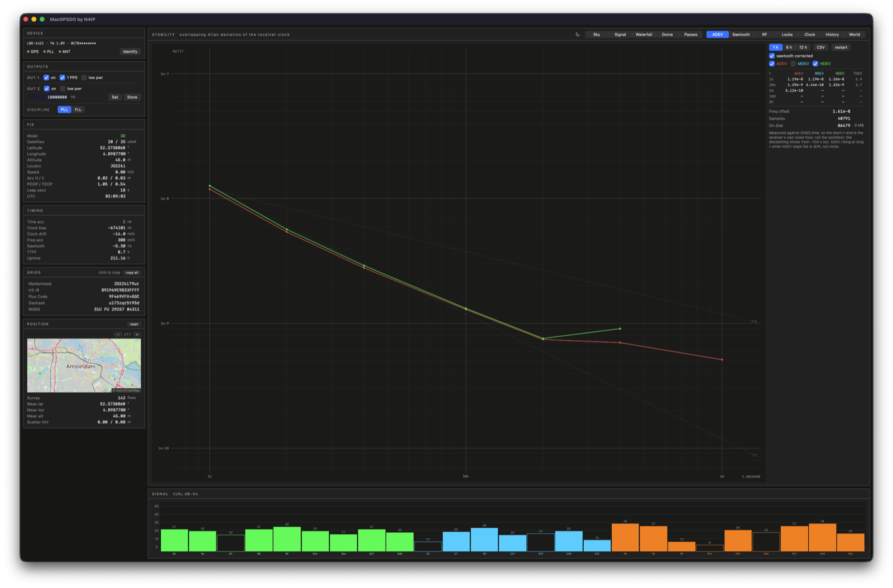Screen dimensions: 893x588
Task: Open the World tab
Action: [854, 35]
